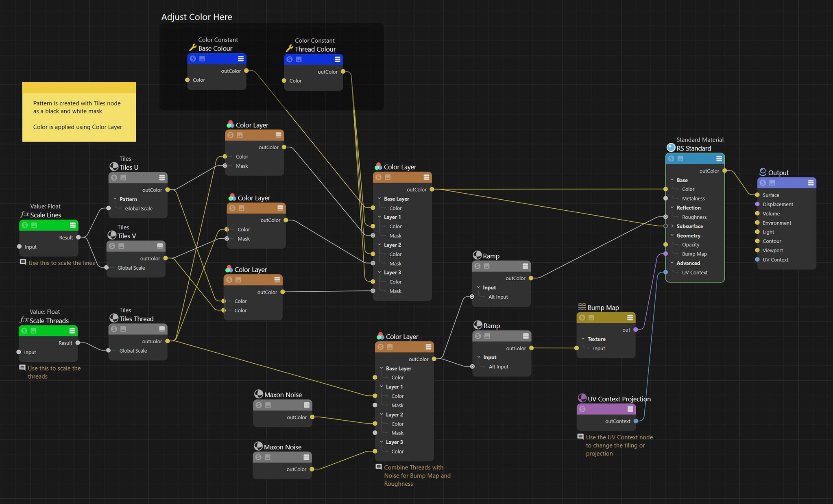
Task: Click comment icon beside 'Use this to scale the lines'
Action: pos(23,262)
